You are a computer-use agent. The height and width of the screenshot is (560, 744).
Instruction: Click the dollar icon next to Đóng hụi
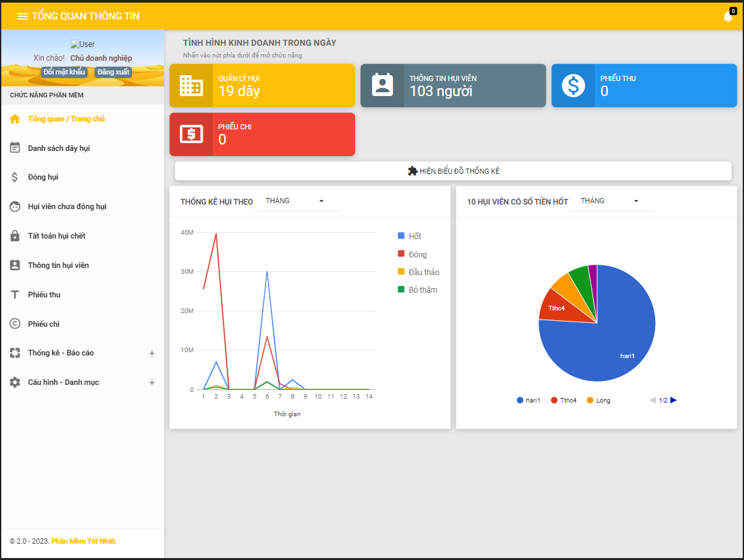click(x=14, y=177)
